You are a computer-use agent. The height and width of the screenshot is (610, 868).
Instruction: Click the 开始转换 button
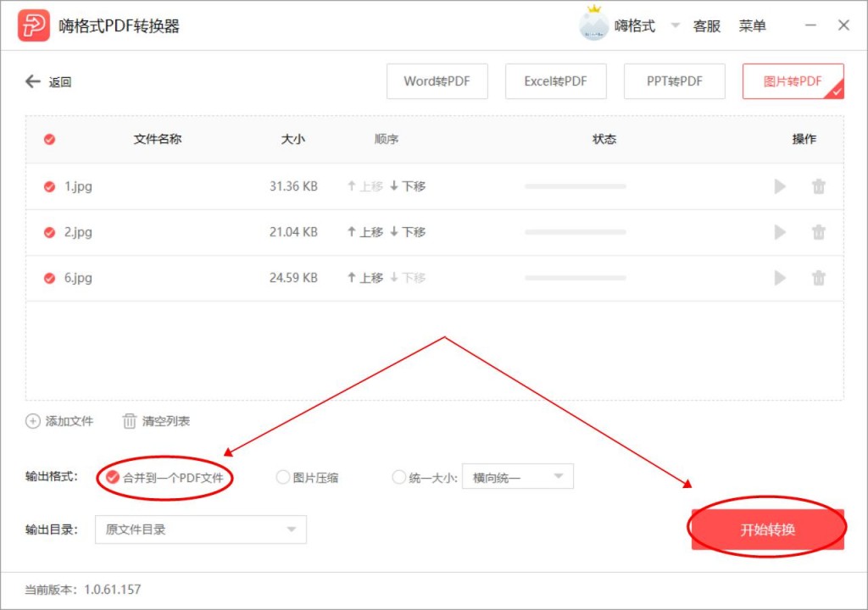coord(767,530)
